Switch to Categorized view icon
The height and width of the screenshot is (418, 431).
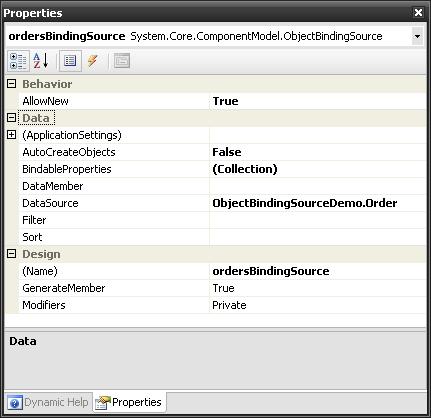click(x=18, y=61)
